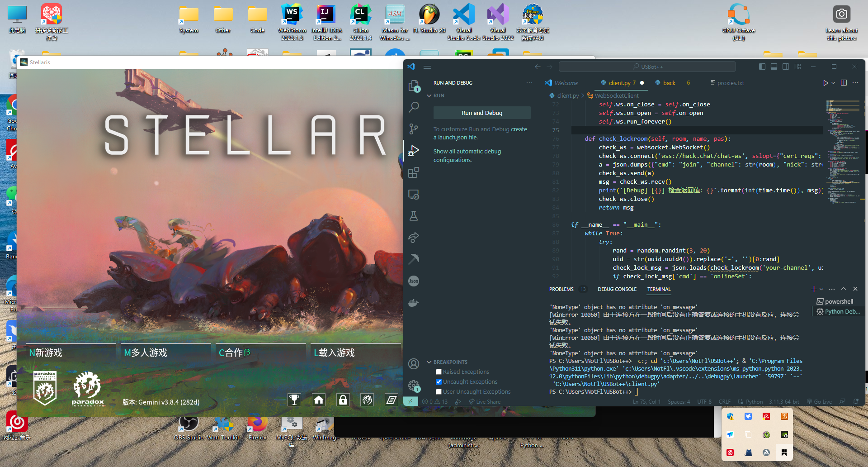Open the achievements trophy icon in Stellaris

(x=294, y=400)
